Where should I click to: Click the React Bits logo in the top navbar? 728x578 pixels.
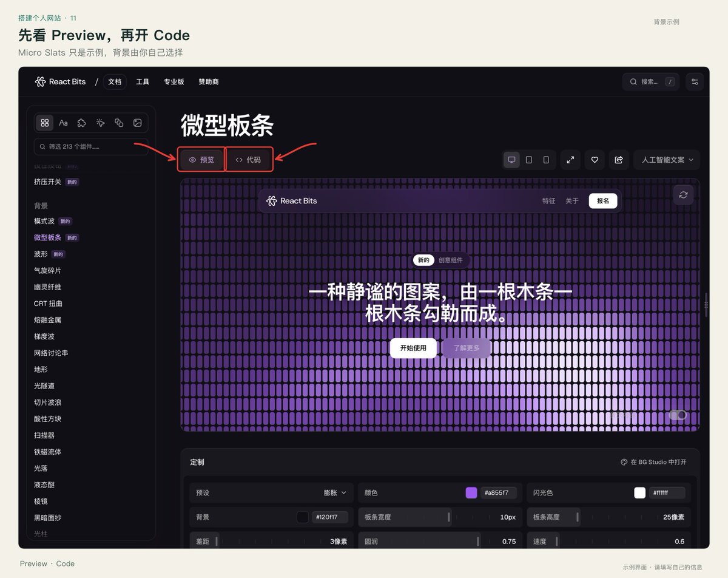(60, 81)
